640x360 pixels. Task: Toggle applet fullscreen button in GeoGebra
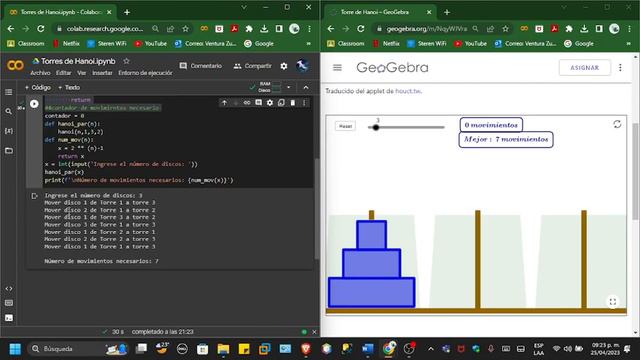[613, 302]
